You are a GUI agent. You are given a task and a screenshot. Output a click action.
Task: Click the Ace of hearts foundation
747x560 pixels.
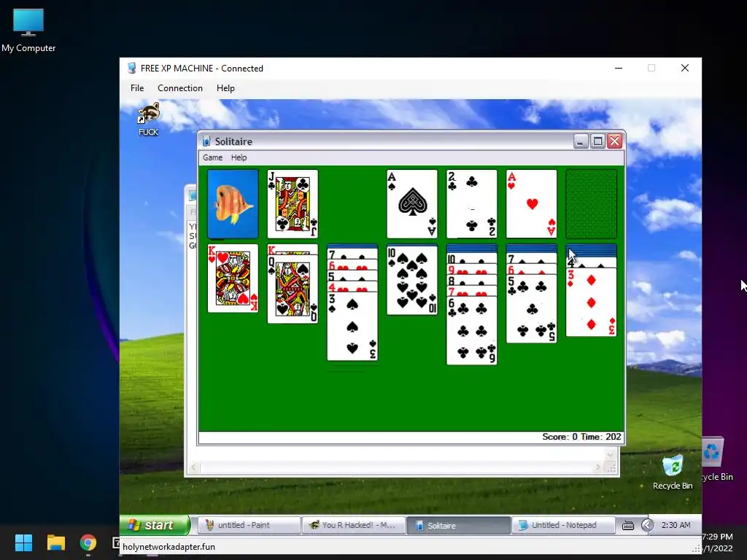tap(531, 204)
